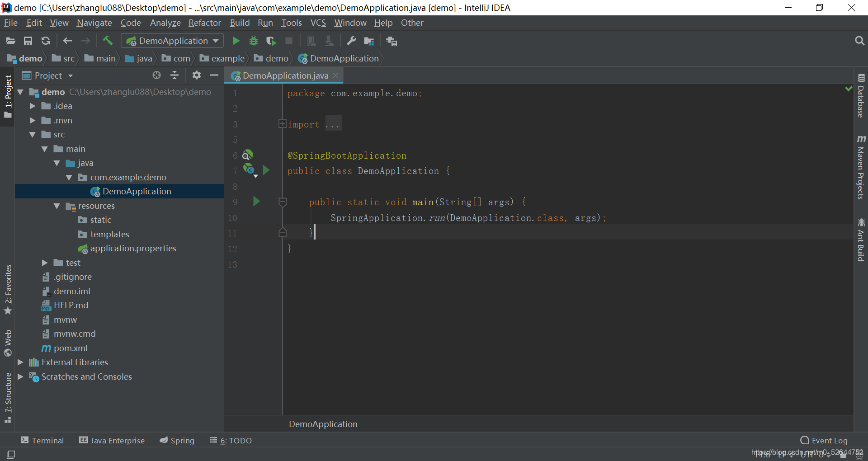Open the Ant Build side panel
The width and height of the screenshot is (868, 461).
pyautogui.click(x=861, y=240)
